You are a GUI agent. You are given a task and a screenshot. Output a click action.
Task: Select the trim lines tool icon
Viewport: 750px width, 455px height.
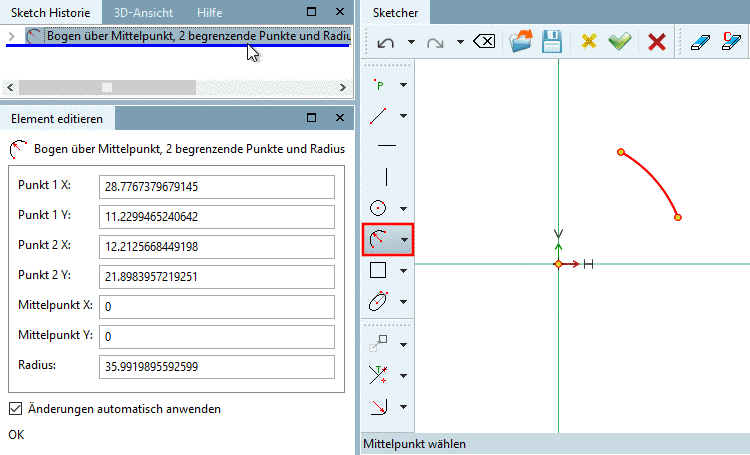[378, 375]
